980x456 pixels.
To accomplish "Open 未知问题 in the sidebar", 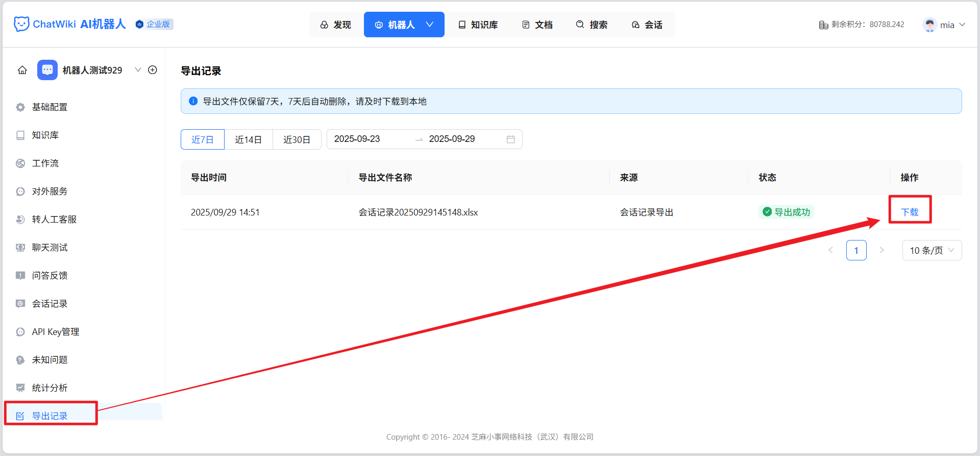I will coord(83,360).
